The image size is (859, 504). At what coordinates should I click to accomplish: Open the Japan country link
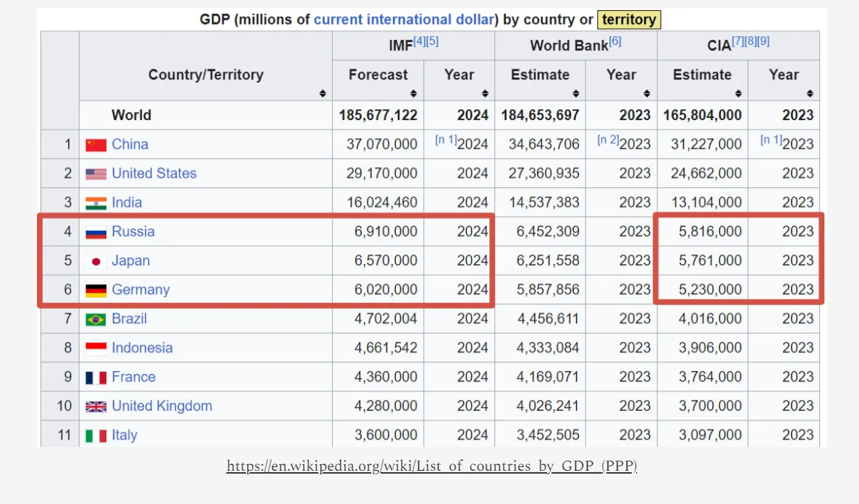[130, 260]
